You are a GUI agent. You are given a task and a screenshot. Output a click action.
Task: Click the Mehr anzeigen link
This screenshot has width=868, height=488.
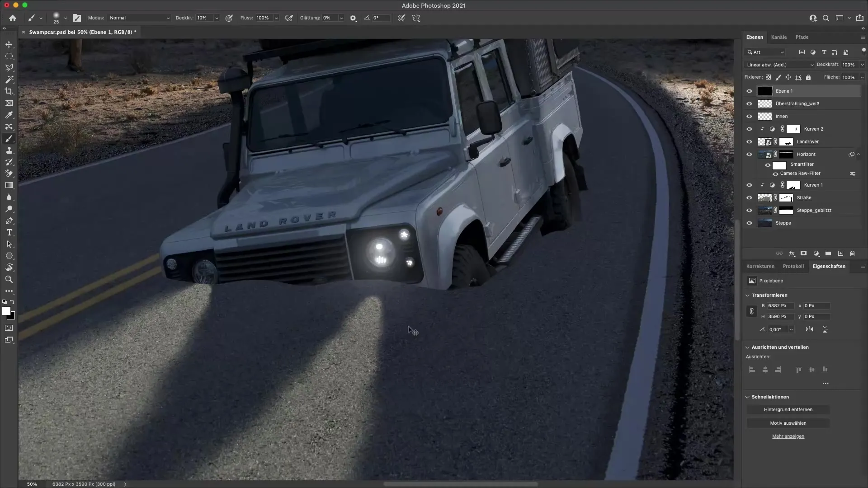[x=788, y=436]
